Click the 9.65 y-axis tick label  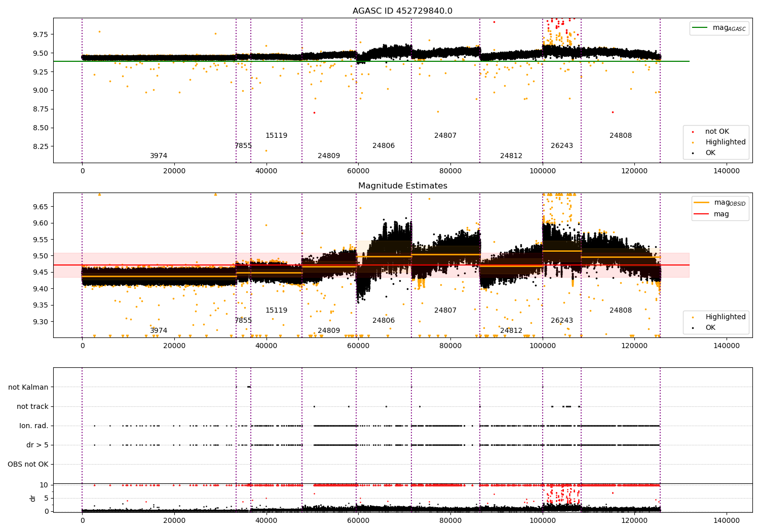pos(41,207)
